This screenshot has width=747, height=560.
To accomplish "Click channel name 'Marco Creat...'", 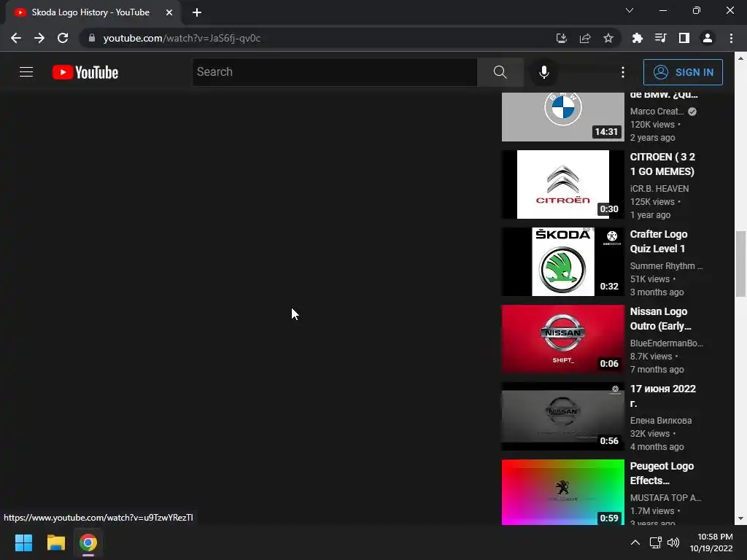I will pos(657,111).
